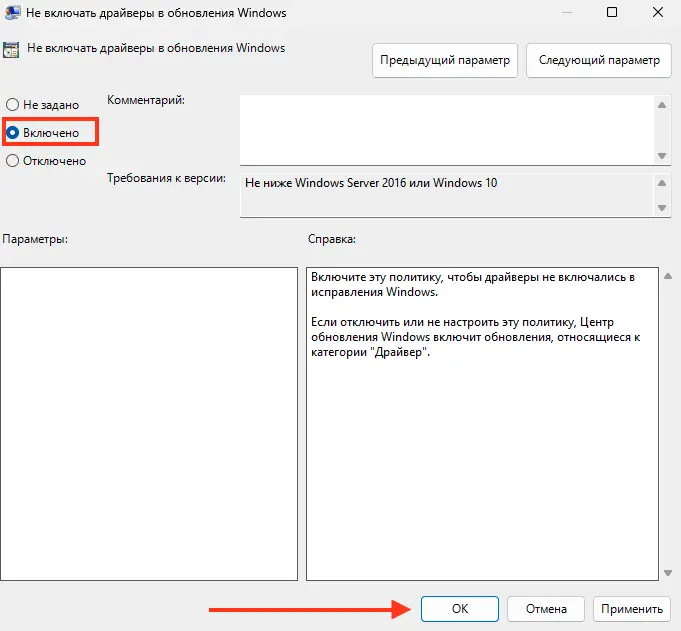Click the policy icon in the title bar
This screenshot has width=681, height=631.
(x=13, y=12)
